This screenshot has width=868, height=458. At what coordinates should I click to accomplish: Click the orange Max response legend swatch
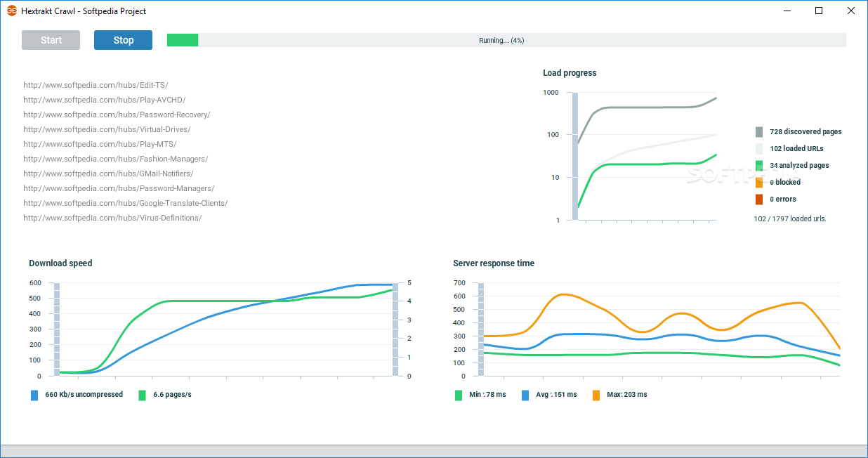[x=596, y=395]
